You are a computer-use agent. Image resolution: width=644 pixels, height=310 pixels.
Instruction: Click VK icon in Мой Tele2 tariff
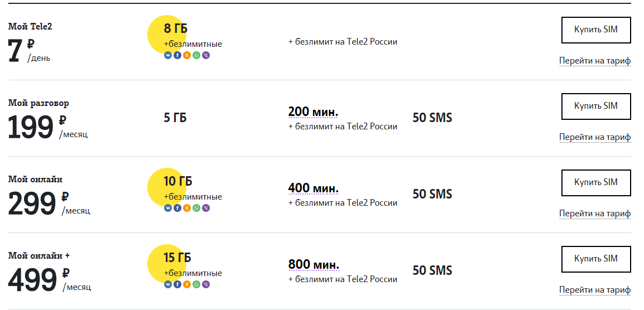click(x=167, y=55)
